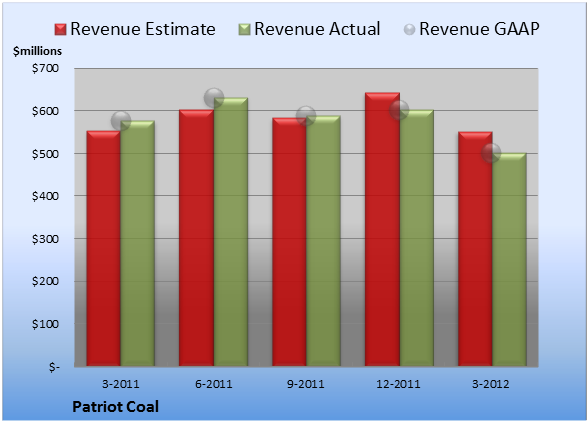Click the '3-2012' quarter label
The height and width of the screenshot is (422, 588).
pyautogui.click(x=491, y=384)
